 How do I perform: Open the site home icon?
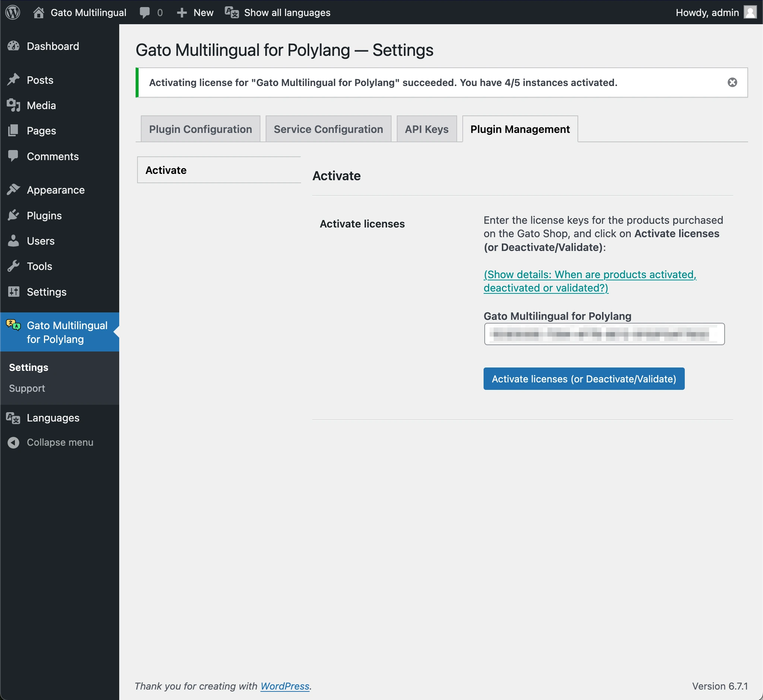[x=38, y=13]
